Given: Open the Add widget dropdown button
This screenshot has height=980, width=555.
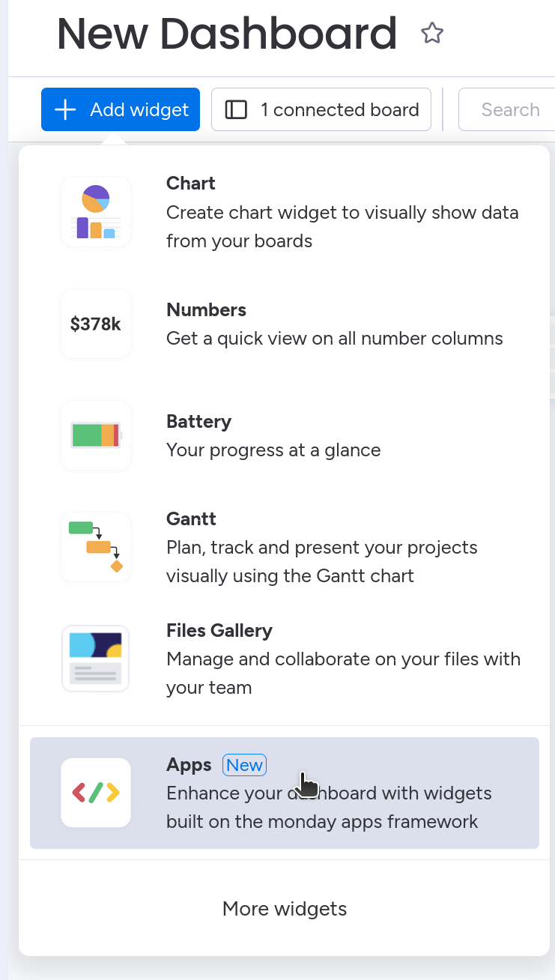Looking at the screenshot, I should tap(121, 110).
